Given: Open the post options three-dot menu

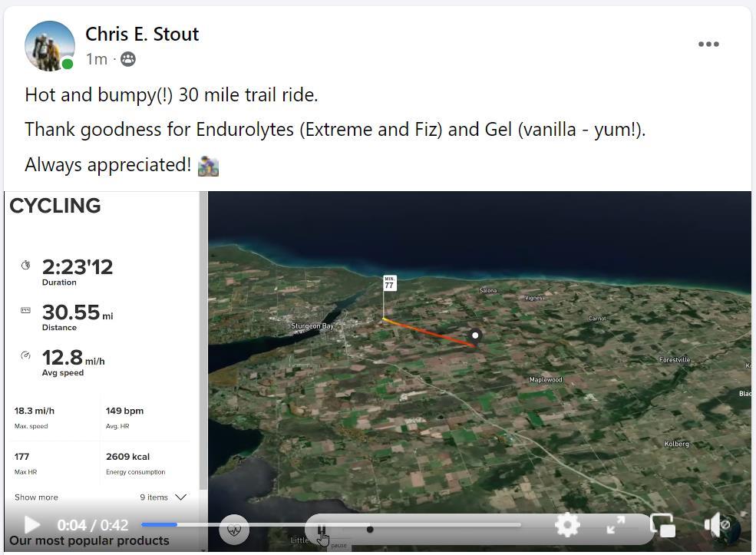Looking at the screenshot, I should (708, 44).
